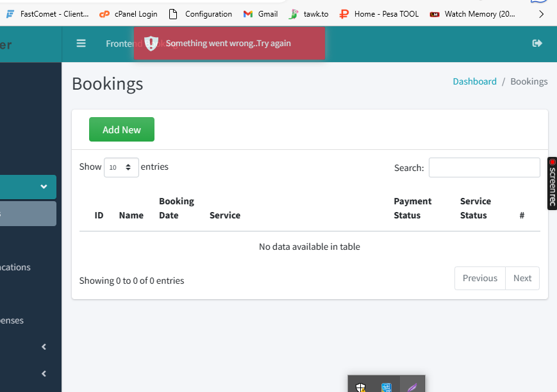Open the Home - Pesa TOOL bookmark
The width and height of the screenshot is (557, 392).
[379, 14]
